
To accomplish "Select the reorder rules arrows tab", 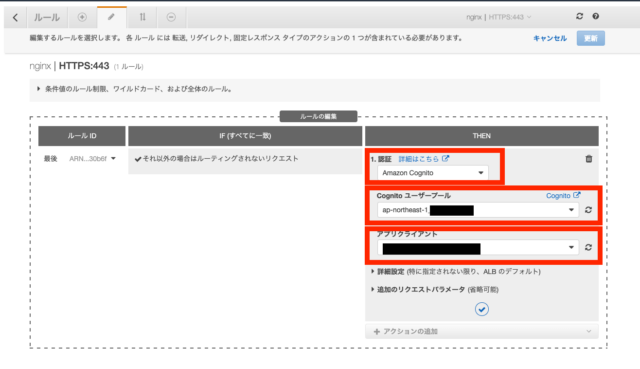I will pos(142,17).
